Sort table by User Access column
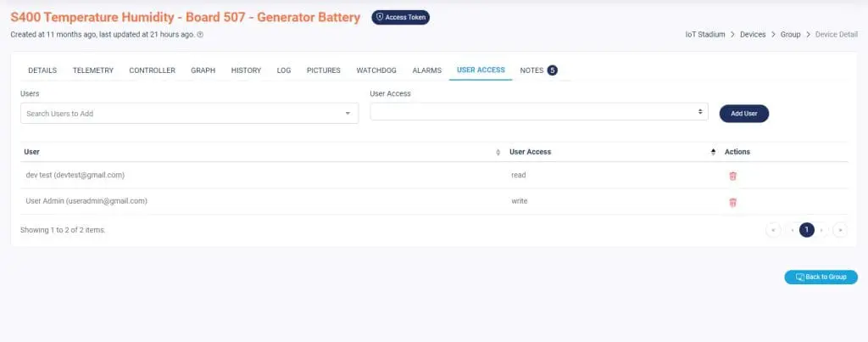Screen dimensions: 868x342 (x=713, y=152)
